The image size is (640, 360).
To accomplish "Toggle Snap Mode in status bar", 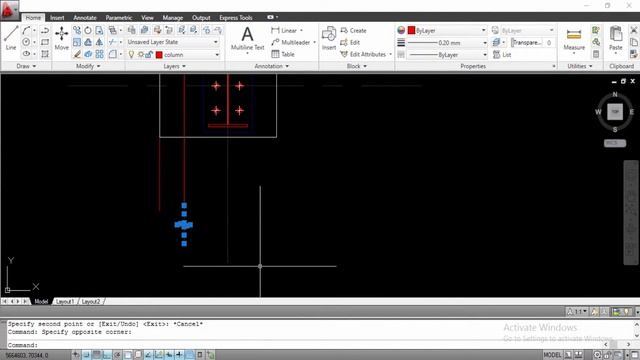I will 86,355.
